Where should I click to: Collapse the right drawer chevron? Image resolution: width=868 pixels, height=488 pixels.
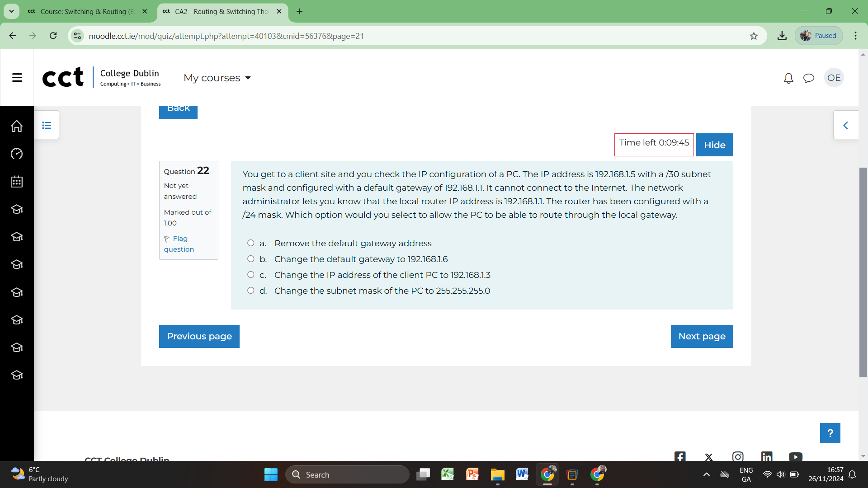pos(846,125)
